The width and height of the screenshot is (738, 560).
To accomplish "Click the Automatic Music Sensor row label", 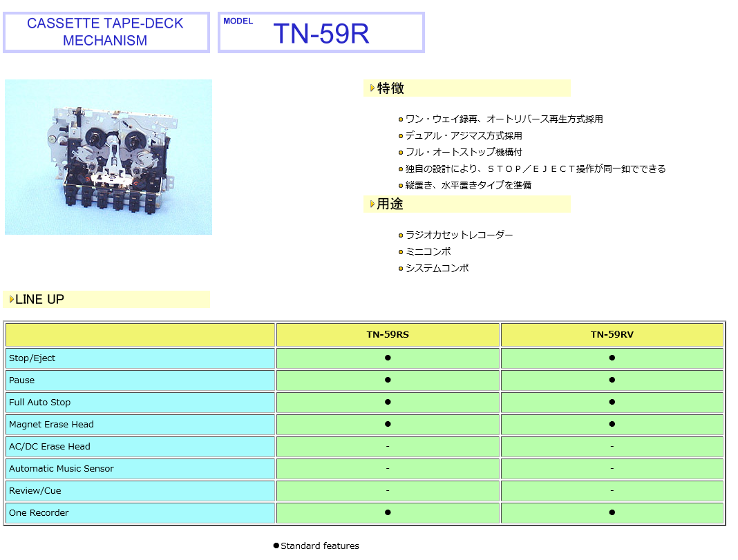I will point(61,469).
